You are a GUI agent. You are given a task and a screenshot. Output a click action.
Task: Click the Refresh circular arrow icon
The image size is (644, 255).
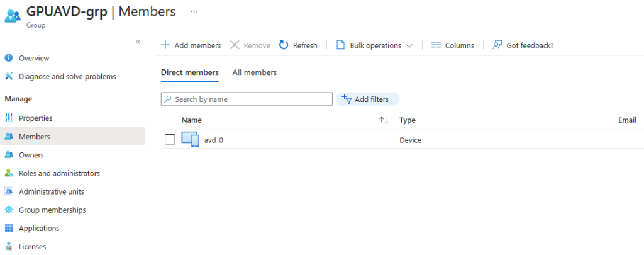(x=284, y=45)
